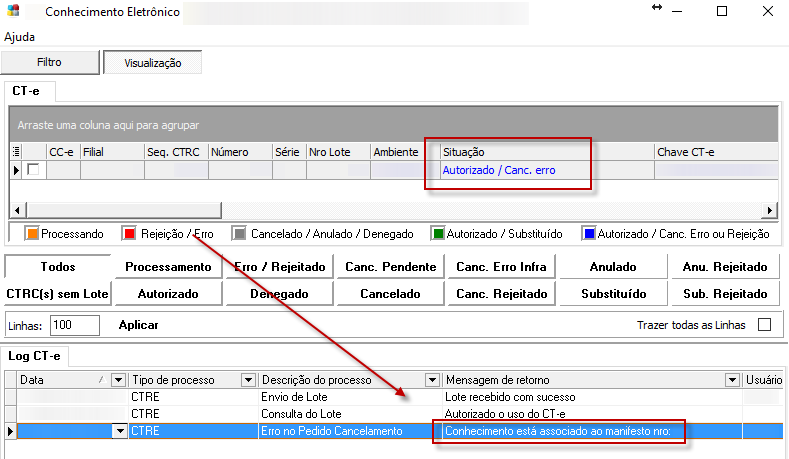Open Mensagem de retorno filter dropdown
This screenshot has width=789, height=459.
(x=732, y=380)
